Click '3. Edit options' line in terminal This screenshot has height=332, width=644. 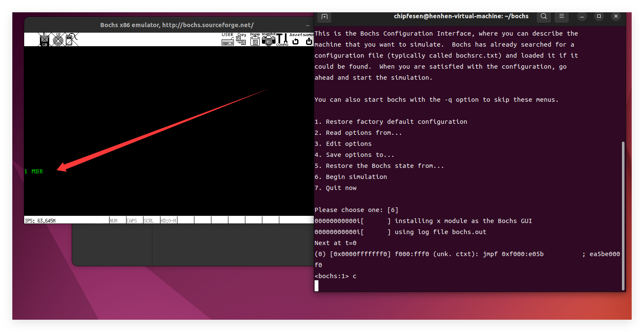[x=343, y=144]
